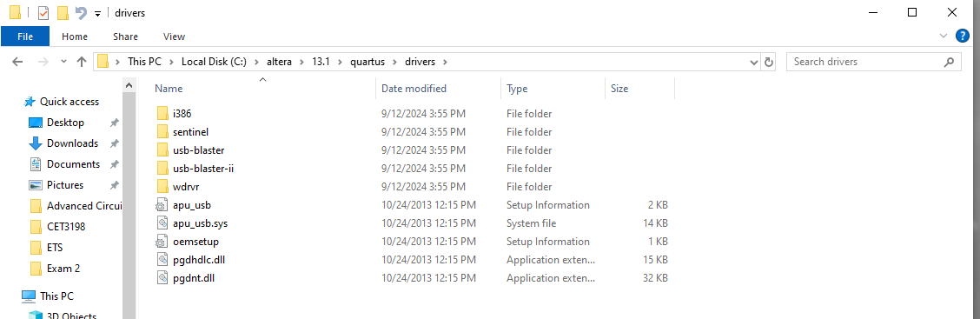
Task: Click the pgdnt.dll file icon
Action: [162, 278]
